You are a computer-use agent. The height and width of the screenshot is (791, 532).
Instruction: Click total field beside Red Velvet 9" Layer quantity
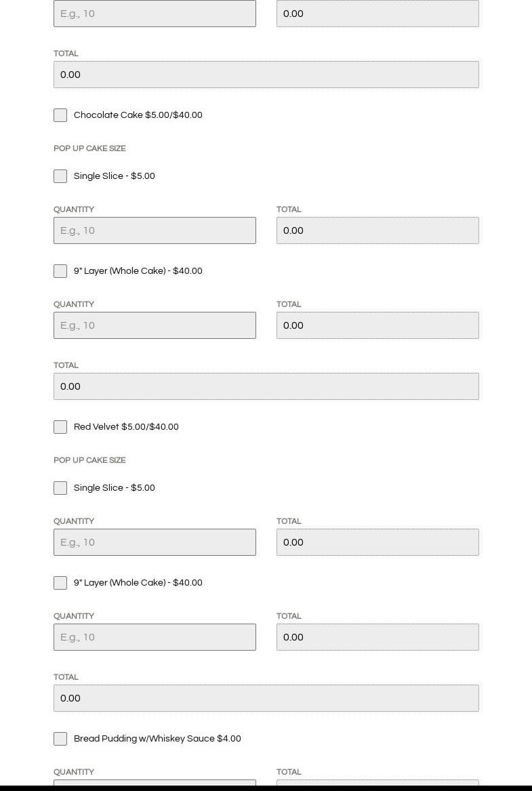point(377,637)
